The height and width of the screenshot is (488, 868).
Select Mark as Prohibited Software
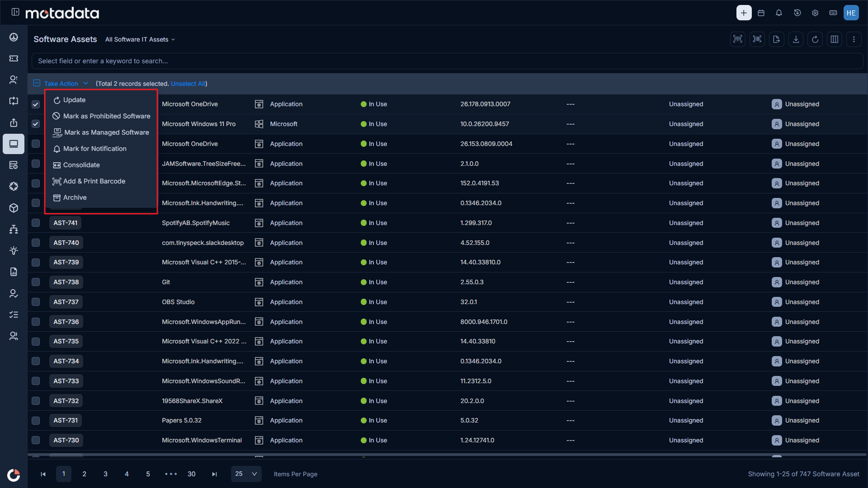point(101,116)
